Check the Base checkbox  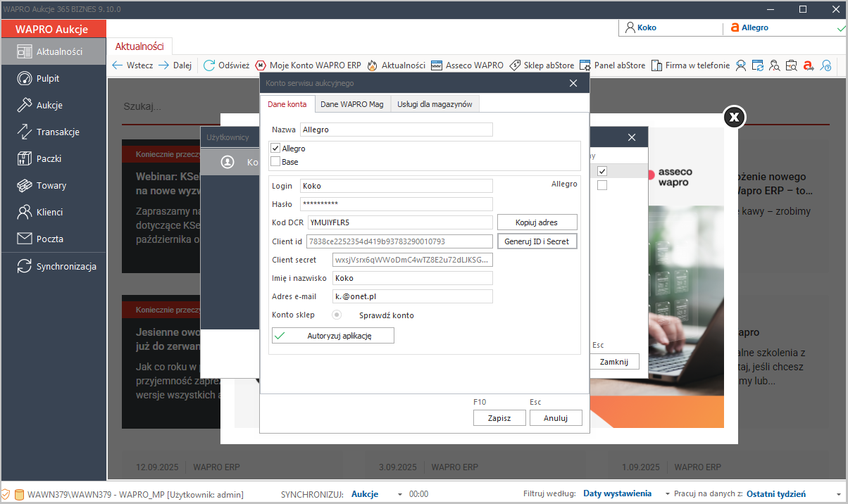275,162
